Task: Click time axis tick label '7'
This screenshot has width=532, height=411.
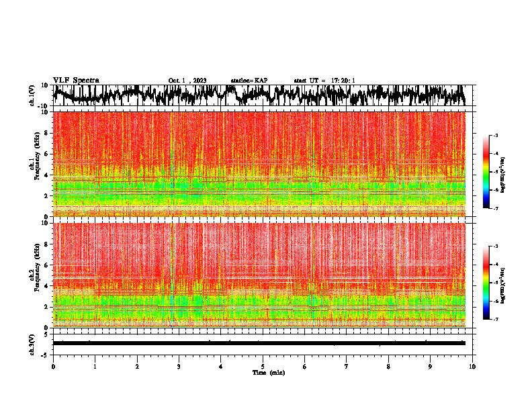Action: click(x=347, y=367)
